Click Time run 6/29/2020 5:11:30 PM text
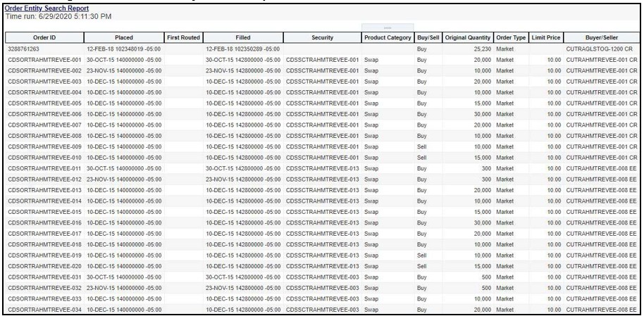 [58, 16]
